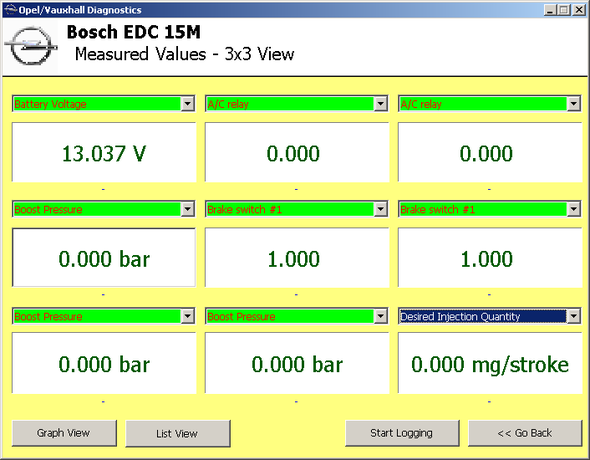The height and width of the screenshot is (460, 590).
Task: Click the << Go Back button
Action: [x=525, y=433]
